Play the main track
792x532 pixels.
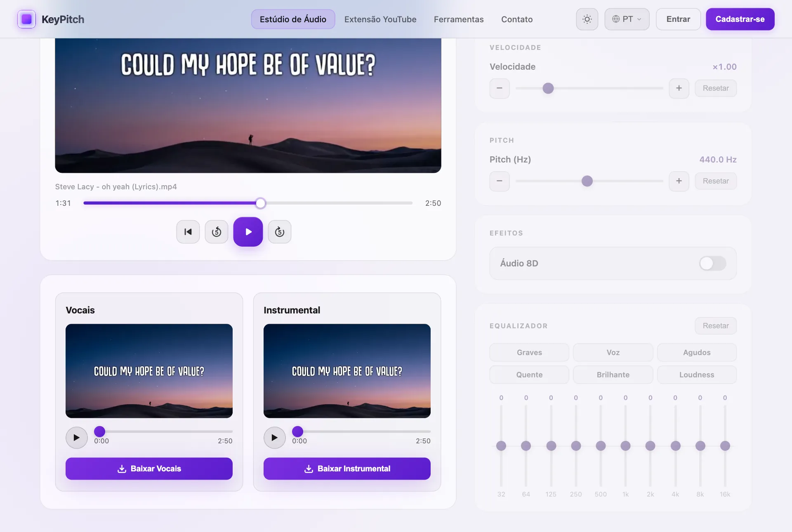tap(248, 232)
